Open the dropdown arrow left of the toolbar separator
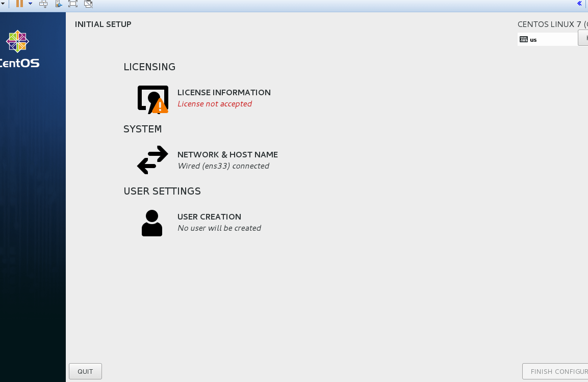This screenshot has width=588, height=382. 2,4
